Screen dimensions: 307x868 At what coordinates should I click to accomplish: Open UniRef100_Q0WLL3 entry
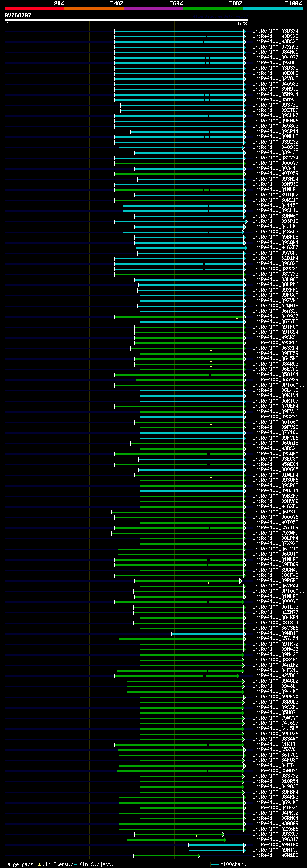click(275, 136)
